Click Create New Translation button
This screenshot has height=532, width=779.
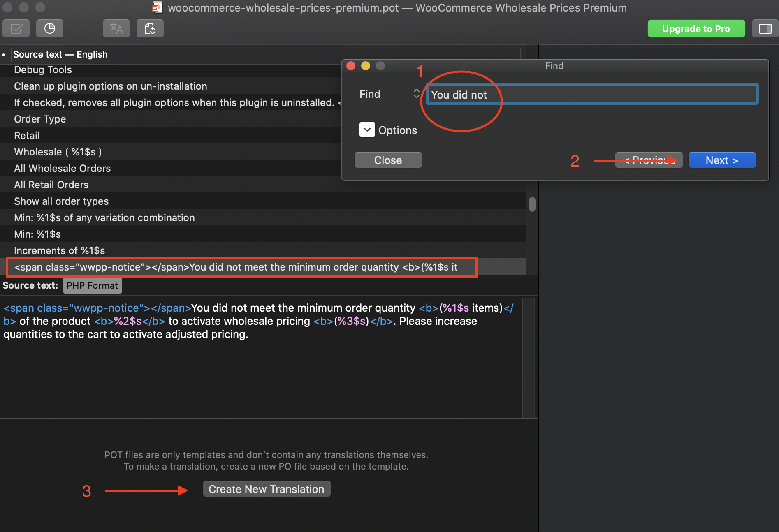(267, 489)
